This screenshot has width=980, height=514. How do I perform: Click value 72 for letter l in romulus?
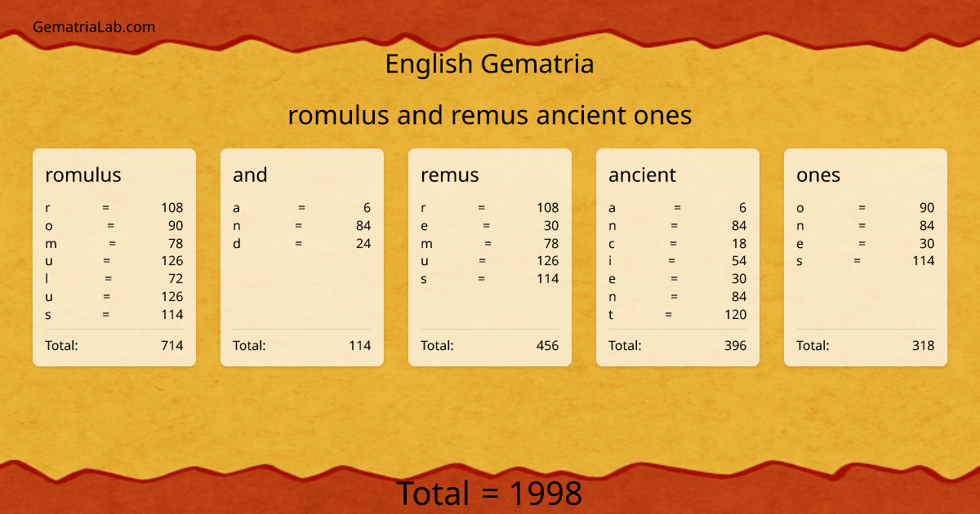point(176,279)
